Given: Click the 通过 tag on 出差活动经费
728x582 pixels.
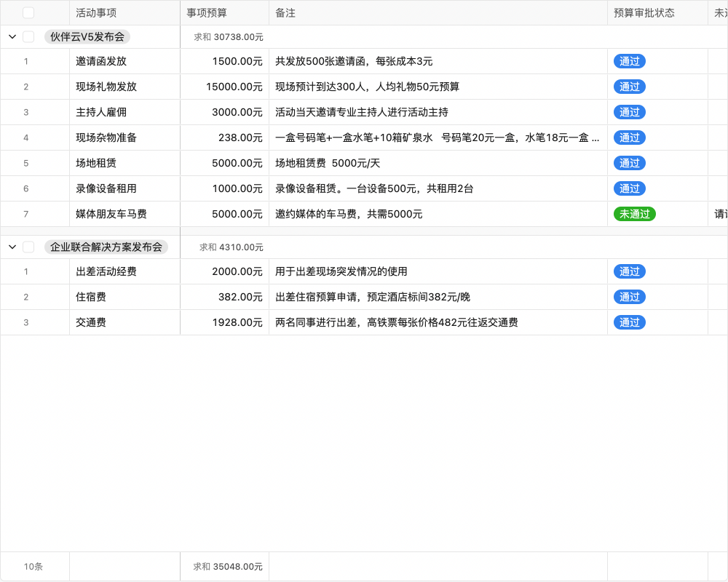Looking at the screenshot, I should 629,271.
